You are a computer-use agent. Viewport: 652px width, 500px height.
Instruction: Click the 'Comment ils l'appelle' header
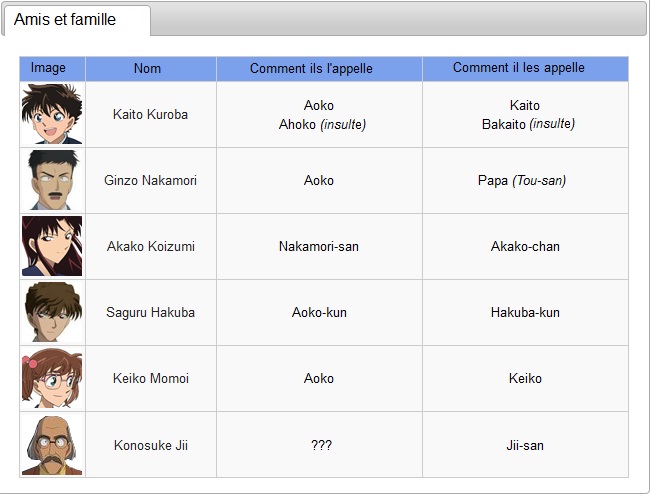click(x=311, y=68)
